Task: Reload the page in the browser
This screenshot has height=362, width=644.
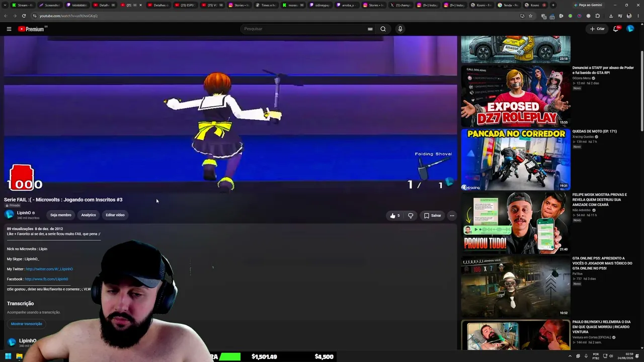Action: coord(24,16)
